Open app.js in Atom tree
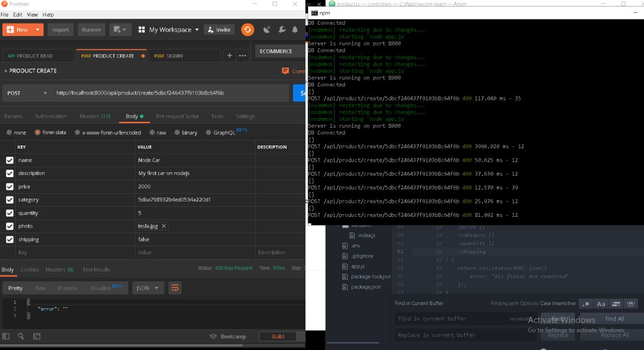 click(357, 266)
